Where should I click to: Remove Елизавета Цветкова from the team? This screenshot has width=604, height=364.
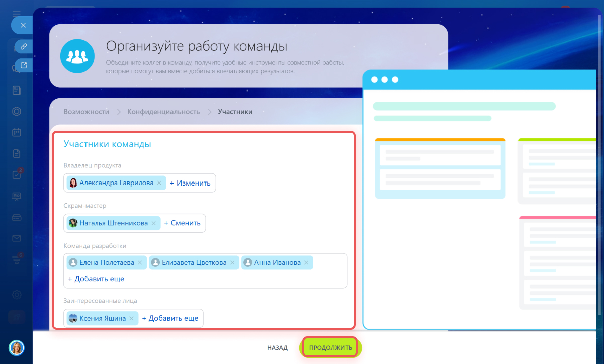pyautogui.click(x=232, y=262)
